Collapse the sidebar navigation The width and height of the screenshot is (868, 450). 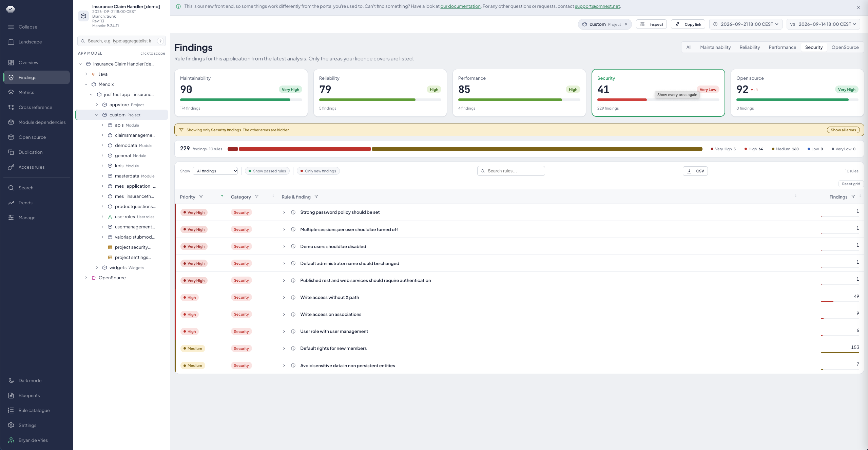[x=37, y=27]
